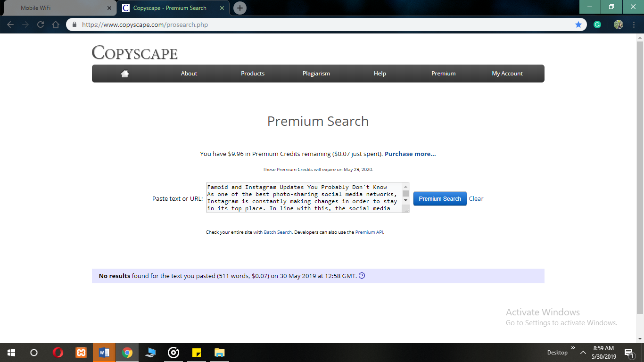Open File Explorer from the taskbar
Screen dimensions: 644x362
220,353
